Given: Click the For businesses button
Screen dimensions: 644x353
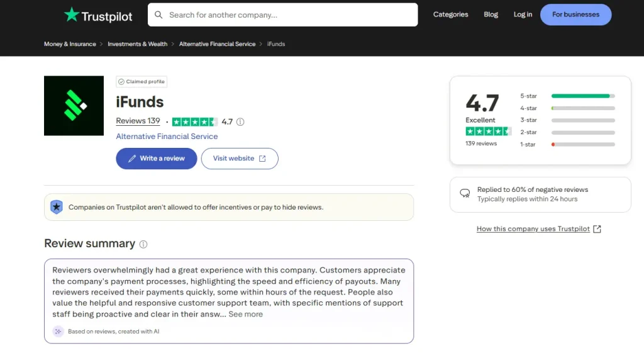Looking at the screenshot, I should click(575, 14).
